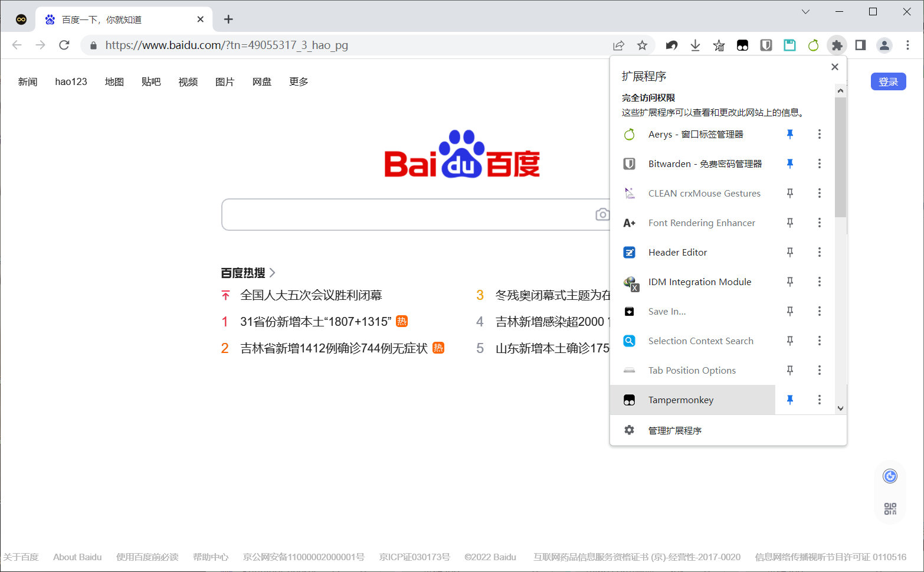The width and height of the screenshot is (924, 572).
Task: Go back to the previous page
Action: [17, 45]
